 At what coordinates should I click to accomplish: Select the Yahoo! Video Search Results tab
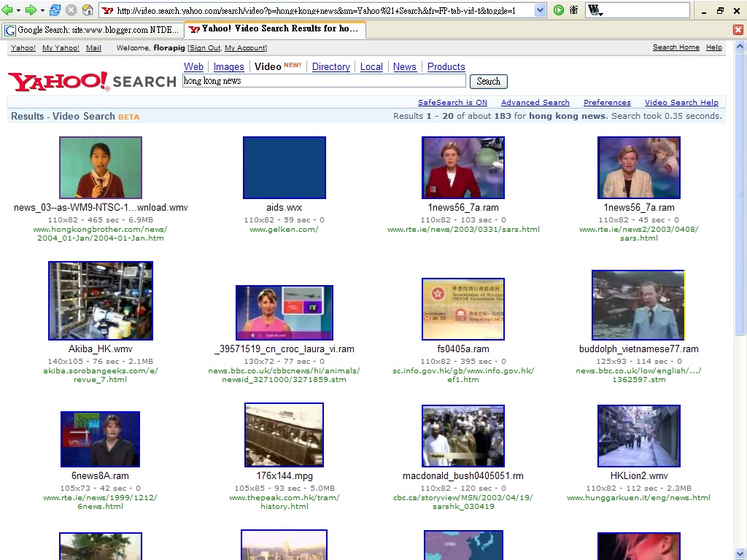(x=275, y=29)
